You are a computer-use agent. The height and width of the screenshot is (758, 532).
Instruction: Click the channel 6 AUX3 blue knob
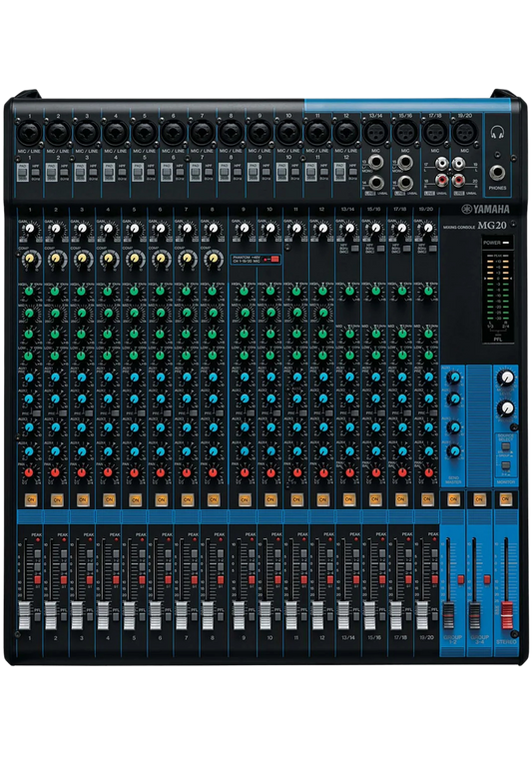coord(160,428)
